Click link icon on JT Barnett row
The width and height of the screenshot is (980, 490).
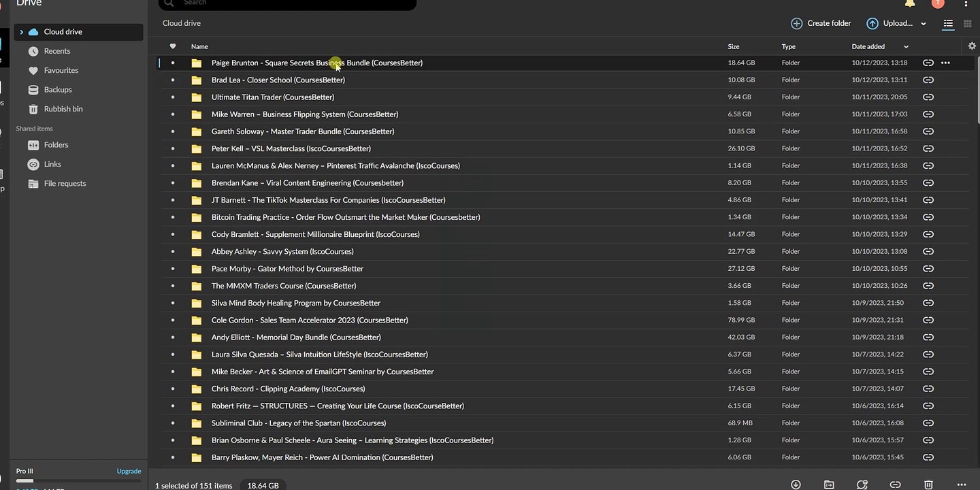[x=928, y=200]
